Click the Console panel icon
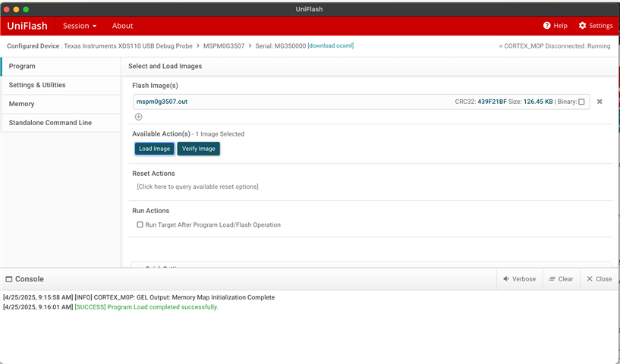Viewport: 620px width, 364px height. tap(8, 279)
